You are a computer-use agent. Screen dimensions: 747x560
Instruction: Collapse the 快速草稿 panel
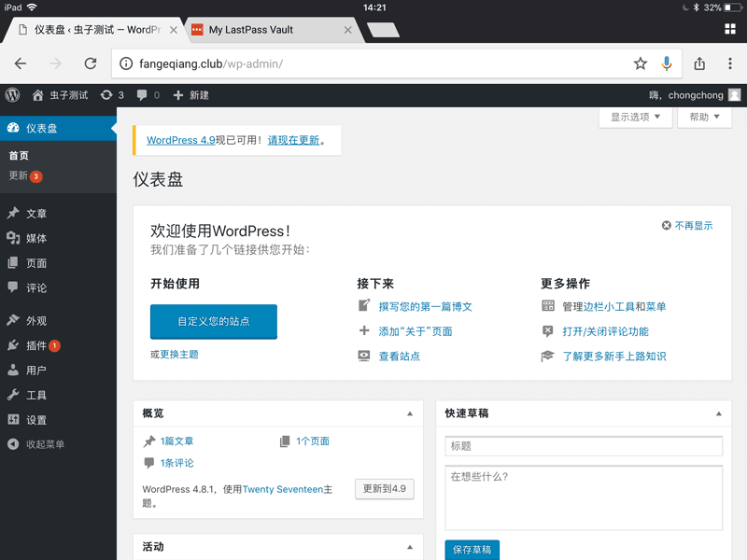pos(718,413)
